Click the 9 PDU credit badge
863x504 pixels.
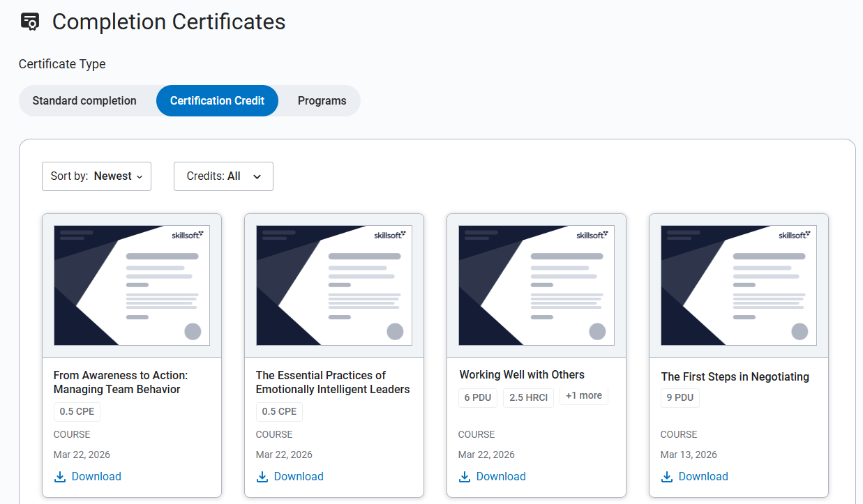680,397
